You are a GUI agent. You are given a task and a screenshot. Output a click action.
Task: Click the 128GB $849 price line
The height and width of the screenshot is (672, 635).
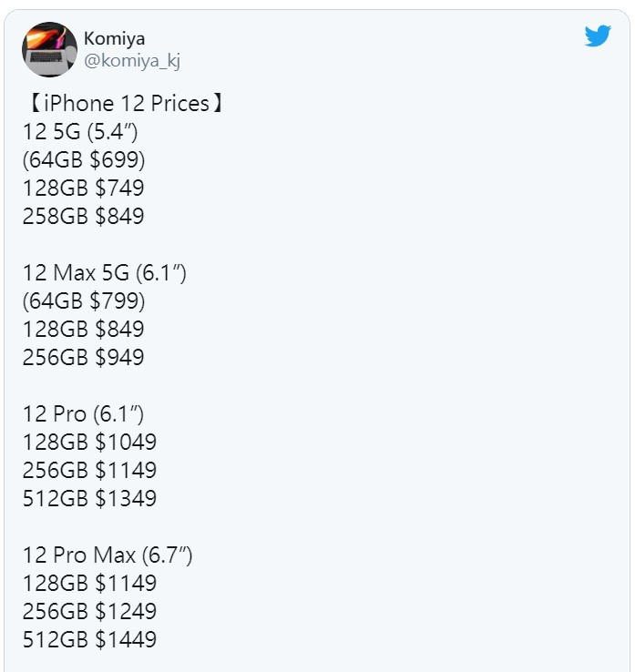84,330
